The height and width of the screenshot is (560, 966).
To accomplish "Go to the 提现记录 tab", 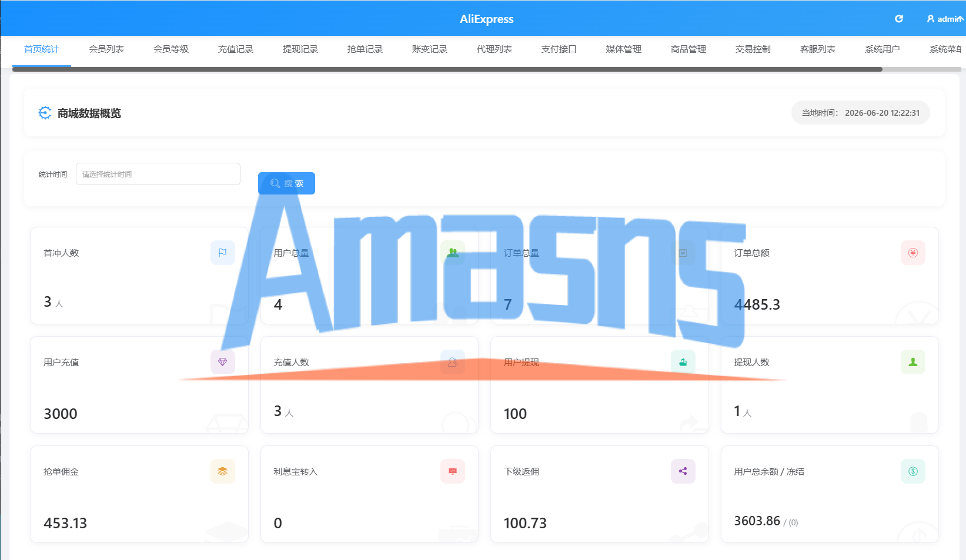I will pyautogui.click(x=300, y=49).
